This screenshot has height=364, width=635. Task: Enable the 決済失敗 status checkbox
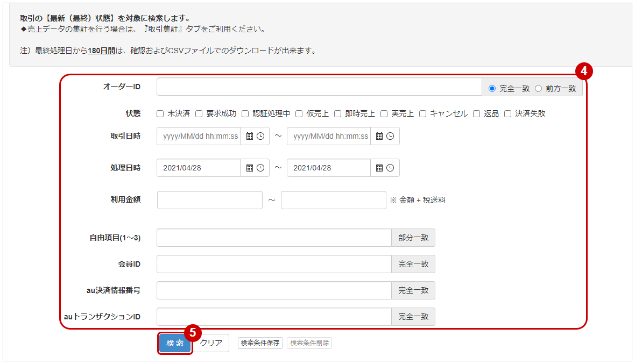tap(507, 113)
